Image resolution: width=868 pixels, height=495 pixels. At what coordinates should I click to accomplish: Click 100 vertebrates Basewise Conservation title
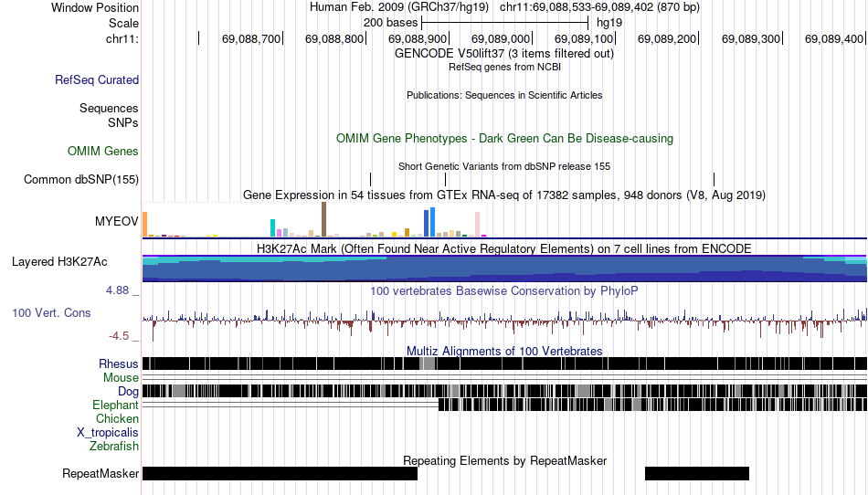coord(504,291)
